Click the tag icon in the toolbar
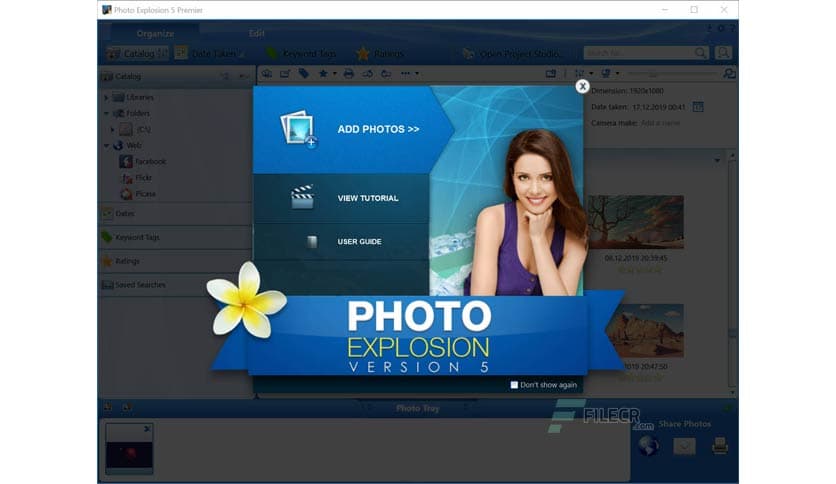This screenshot has width=836, height=484. (304, 74)
